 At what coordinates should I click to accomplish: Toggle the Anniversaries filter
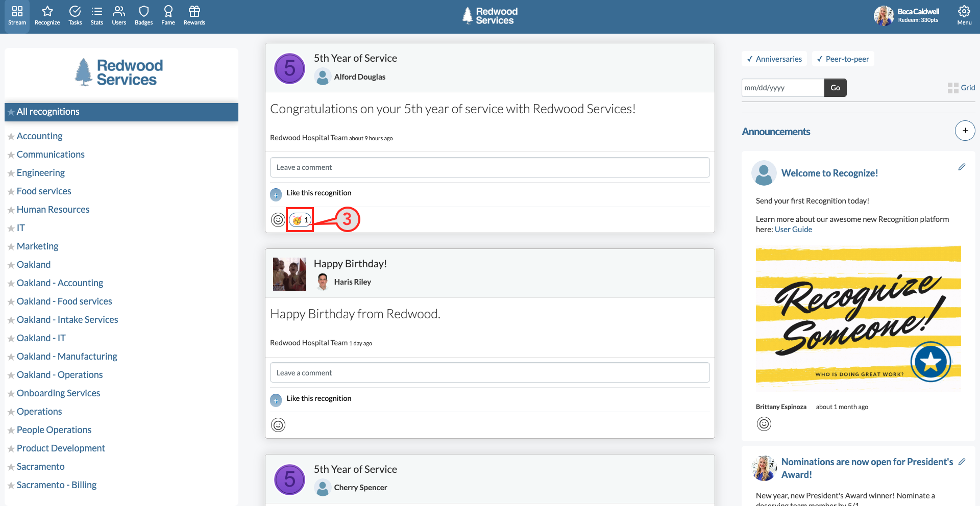tap(774, 59)
